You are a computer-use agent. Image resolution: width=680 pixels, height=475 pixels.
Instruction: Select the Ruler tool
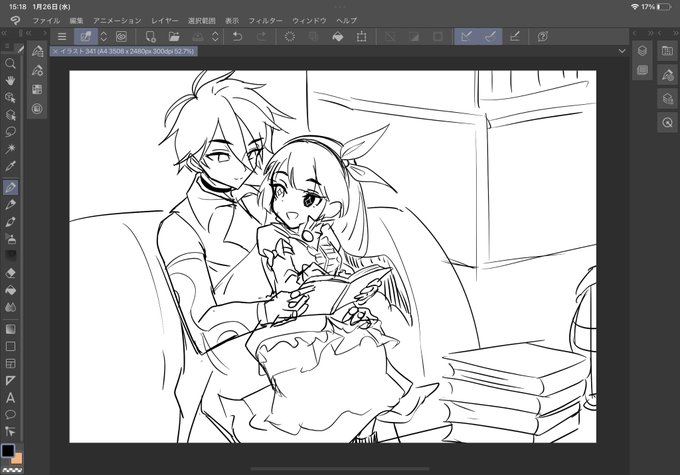pyautogui.click(x=10, y=381)
